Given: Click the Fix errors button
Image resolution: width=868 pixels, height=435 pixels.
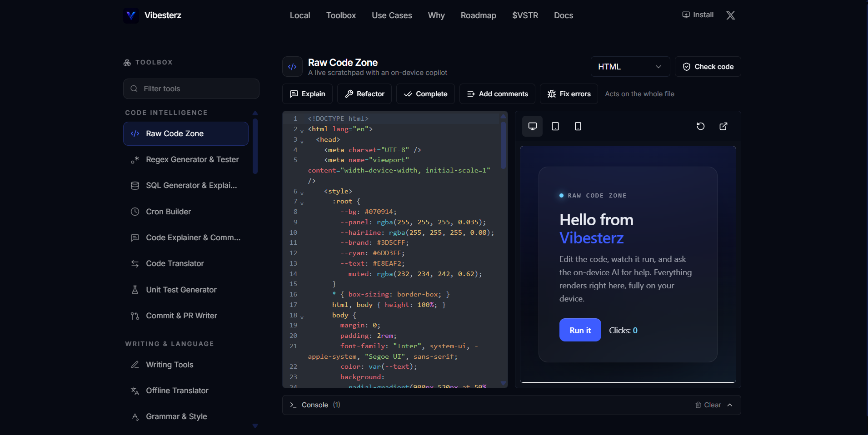Looking at the screenshot, I should pos(569,94).
